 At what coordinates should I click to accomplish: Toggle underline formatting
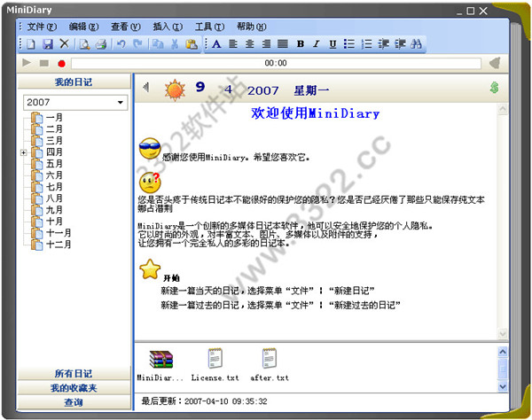click(x=332, y=44)
